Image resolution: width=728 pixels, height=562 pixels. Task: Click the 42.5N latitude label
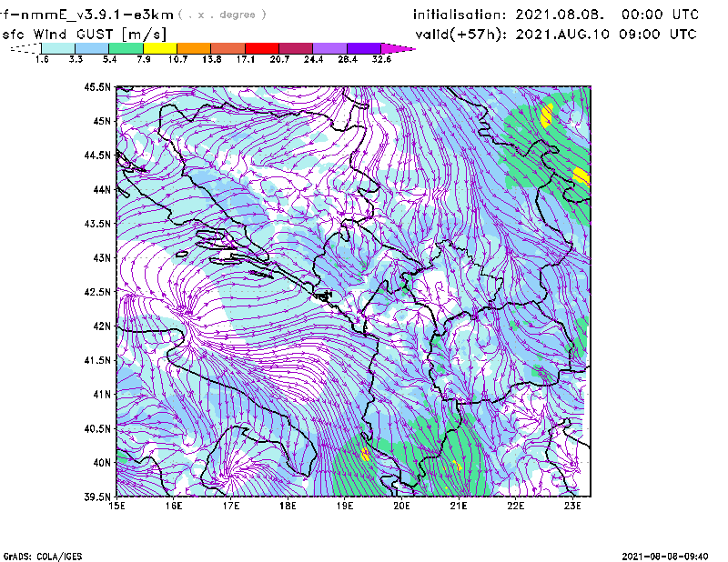(x=97, y=292)
